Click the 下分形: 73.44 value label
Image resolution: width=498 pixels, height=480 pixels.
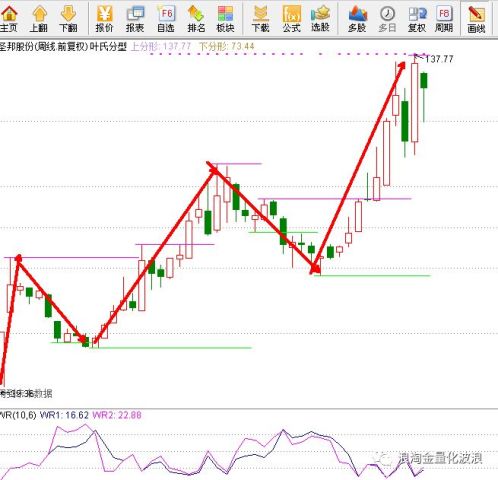[227, 46]
